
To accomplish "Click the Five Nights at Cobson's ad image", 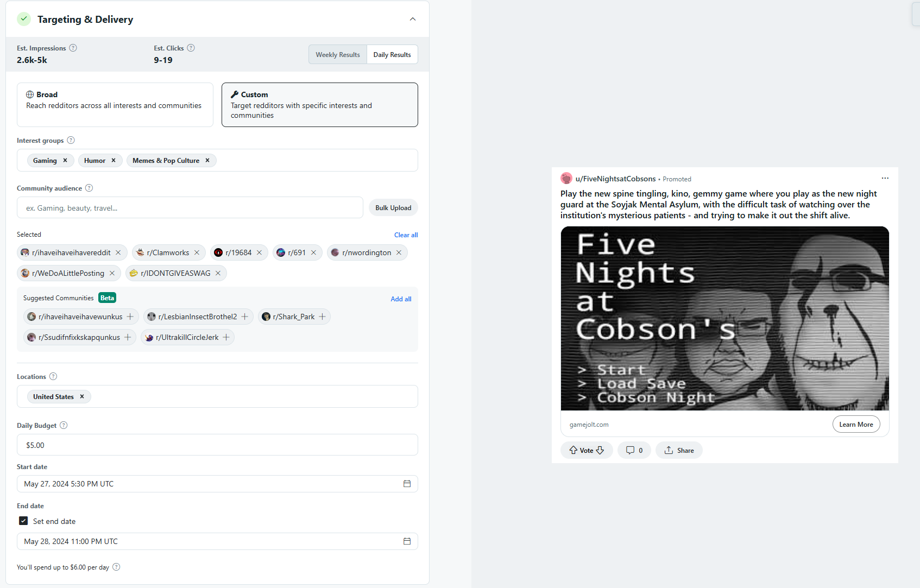I will 725,318.
